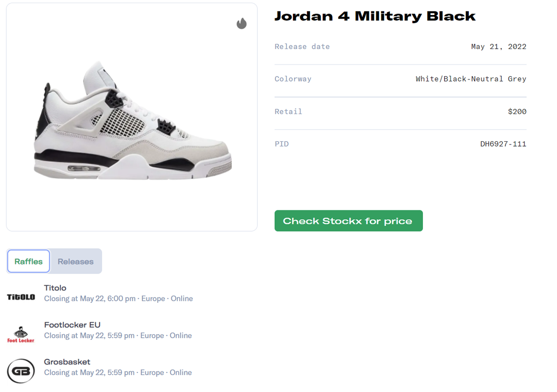Click the Check Stockx for price button
This screenshot has height=392, width=557.
point(348,221)
